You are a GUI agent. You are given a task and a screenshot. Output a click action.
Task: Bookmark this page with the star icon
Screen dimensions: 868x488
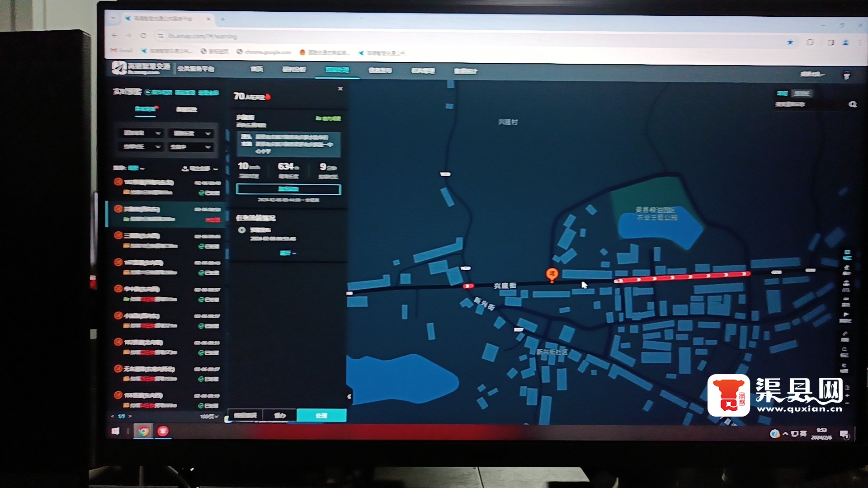[790, 42]
